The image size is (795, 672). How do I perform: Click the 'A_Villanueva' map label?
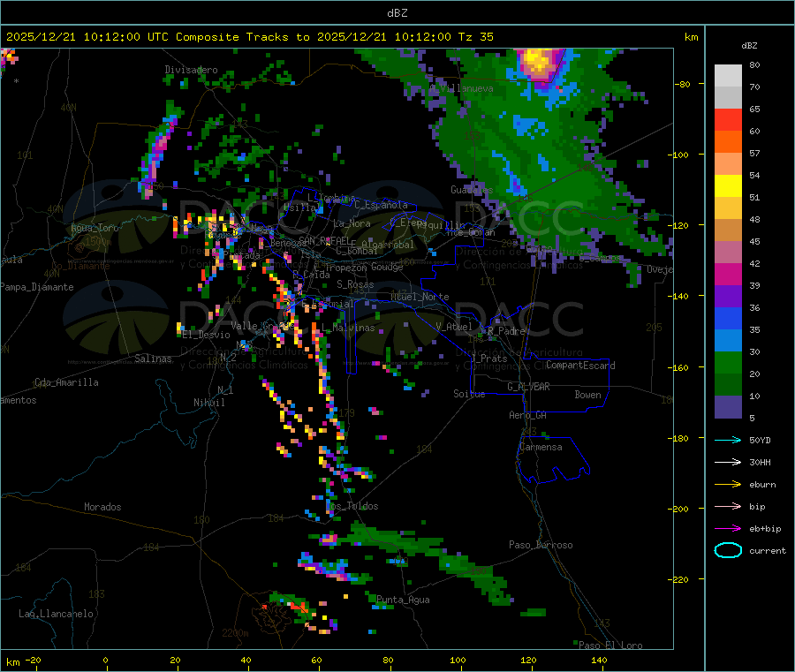pos(461,88)
